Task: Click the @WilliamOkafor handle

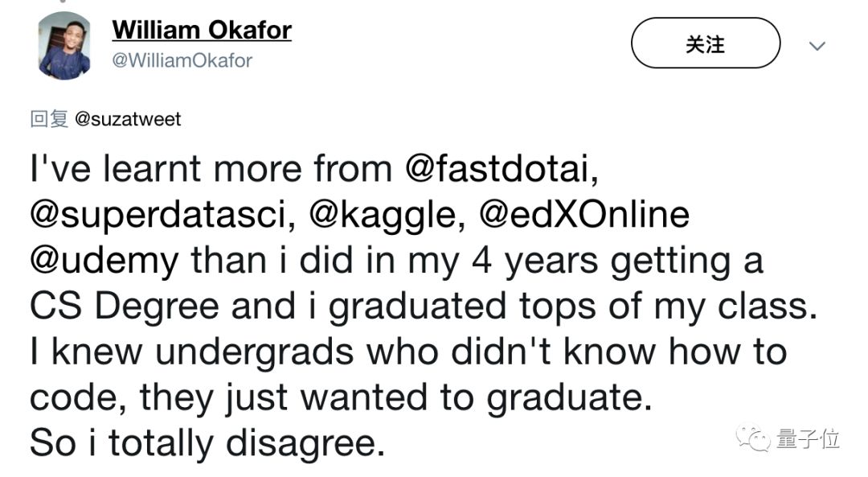Action: [x=182, y=61]
